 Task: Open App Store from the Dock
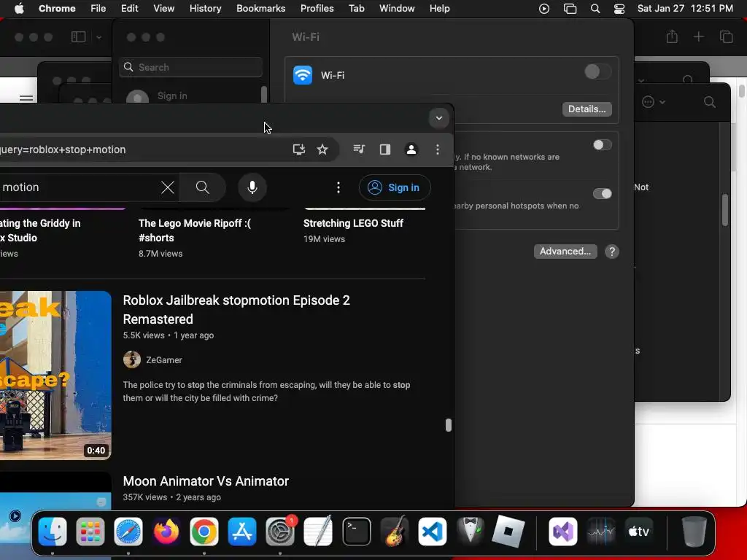coord(242,532)
